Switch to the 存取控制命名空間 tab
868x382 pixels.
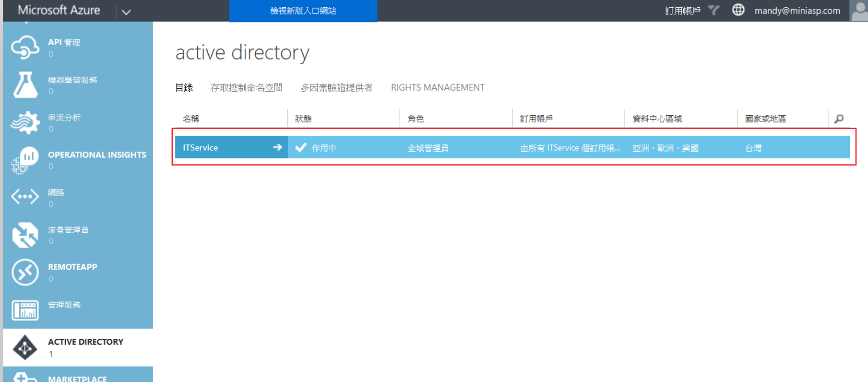pos(247,87)
